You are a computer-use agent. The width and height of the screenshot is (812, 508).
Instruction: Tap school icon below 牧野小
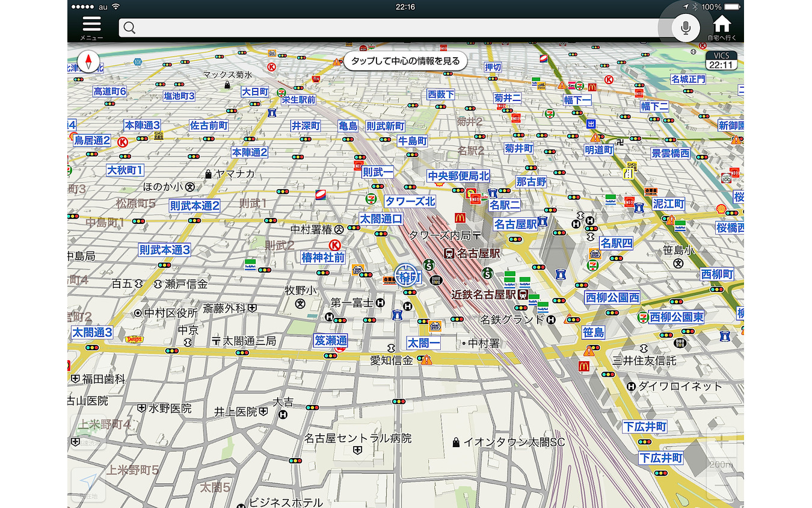[300, 304]
